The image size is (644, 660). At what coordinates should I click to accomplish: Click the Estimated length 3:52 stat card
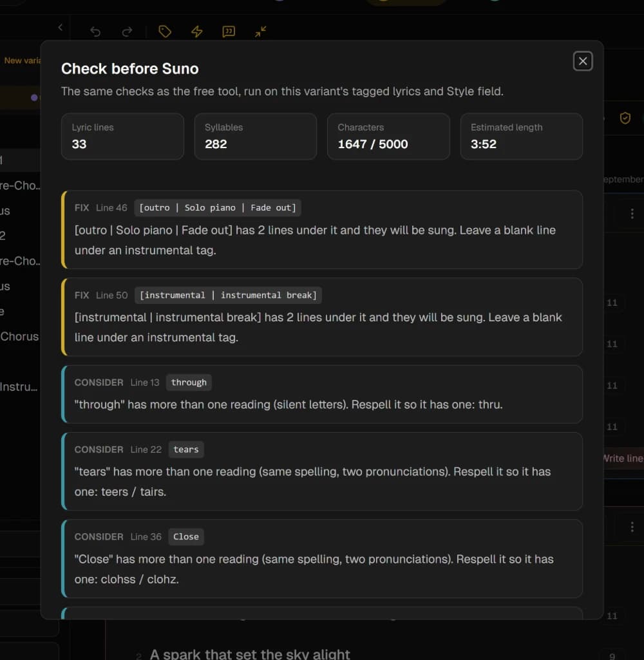pyautogui.click(x=522, y=137)
